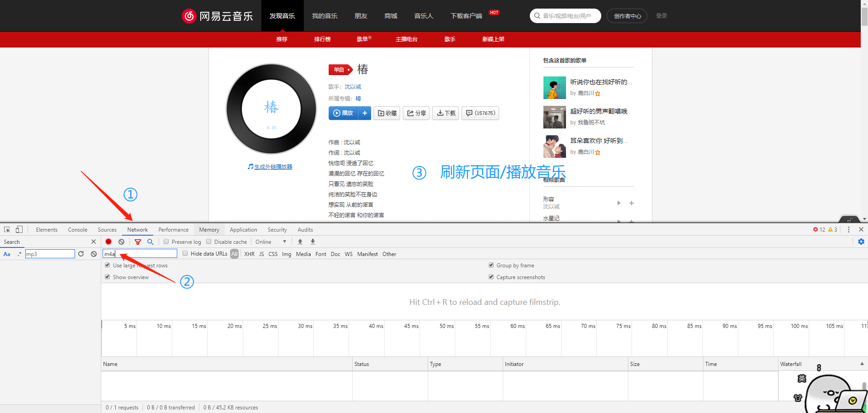
Task: Close the Search side panel
Action: pos(94,242)
